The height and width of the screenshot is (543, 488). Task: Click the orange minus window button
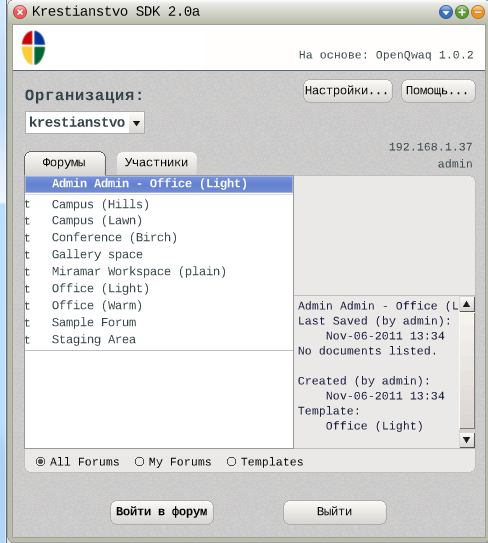478,12
